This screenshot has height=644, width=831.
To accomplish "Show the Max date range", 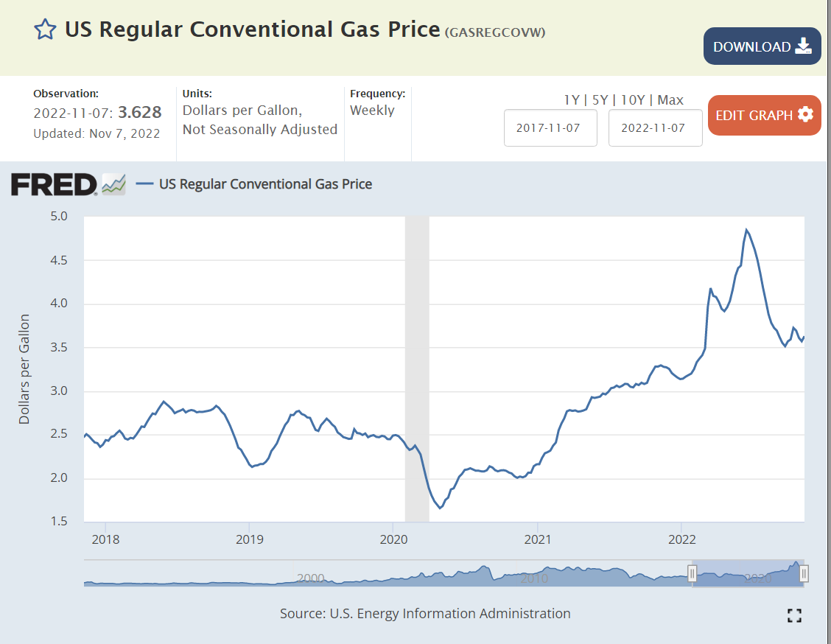I will point(670,100).
